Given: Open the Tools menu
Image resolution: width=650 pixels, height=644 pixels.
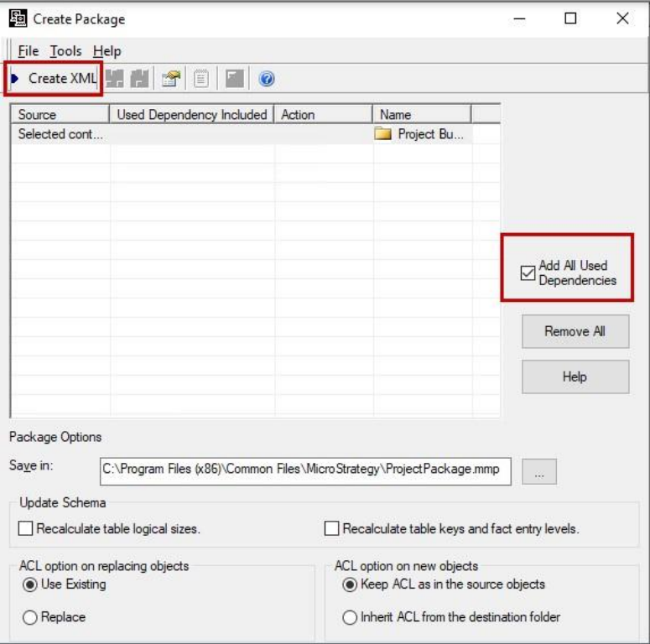Looking at the screenshot, I should (65, 51).
